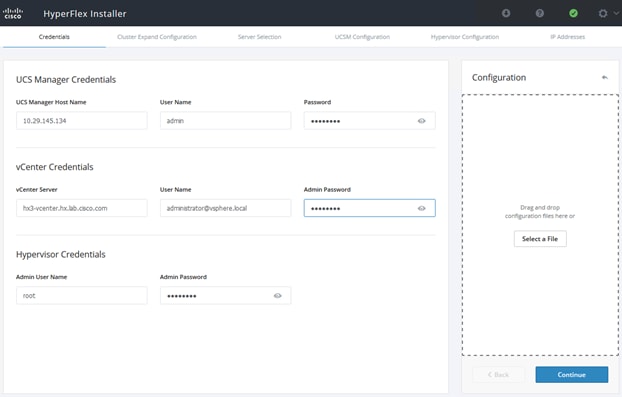Click the vCenter User Name field

click(x=225, y=208)
